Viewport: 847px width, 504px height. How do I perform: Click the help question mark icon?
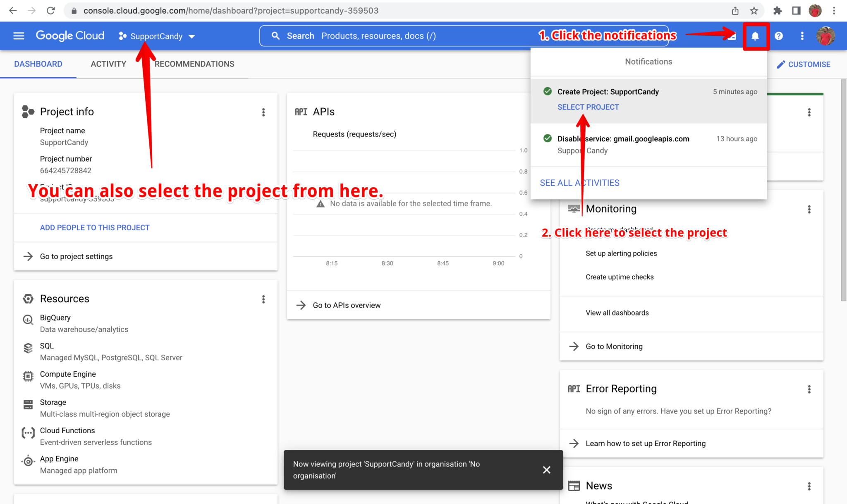[779, 36]
